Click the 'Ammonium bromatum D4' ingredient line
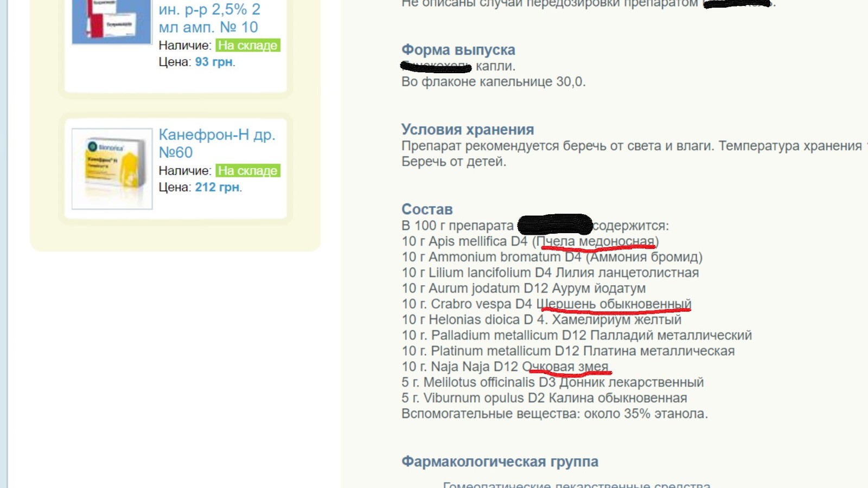 point(552,257)
